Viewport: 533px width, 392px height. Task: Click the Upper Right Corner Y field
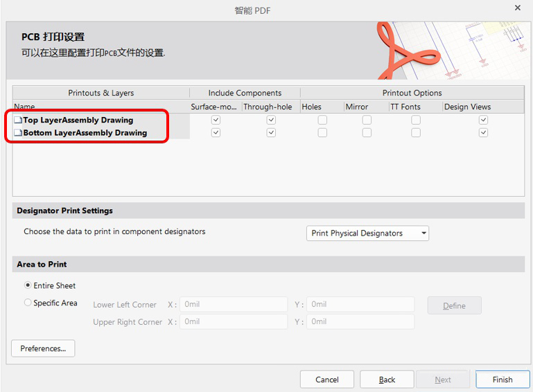360,321
